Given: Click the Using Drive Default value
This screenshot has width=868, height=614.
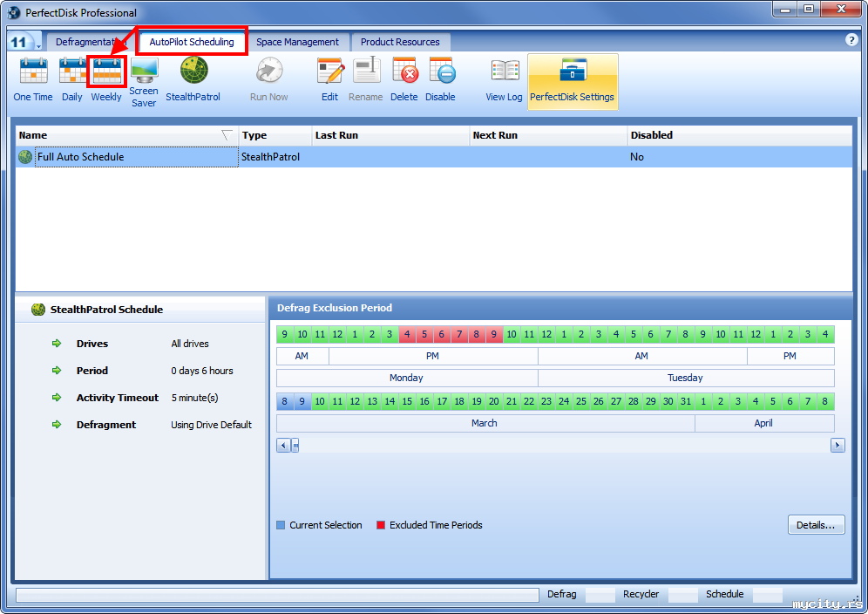Looking at the screenshot, I should point(212,425).
